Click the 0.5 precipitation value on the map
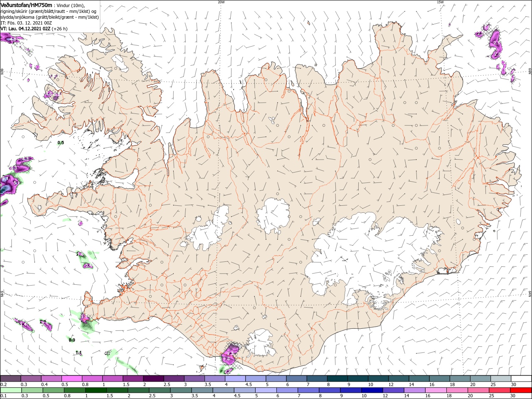 tap(61, 143)
